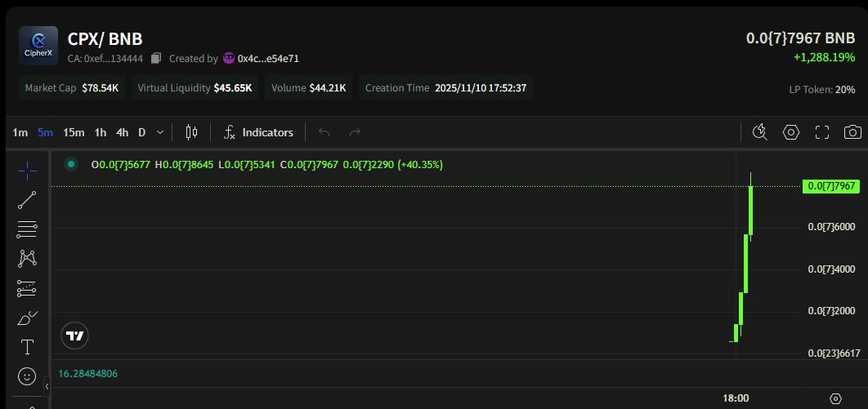Open the Indicators menu
The image size is (868, 409).
[258, 132]
